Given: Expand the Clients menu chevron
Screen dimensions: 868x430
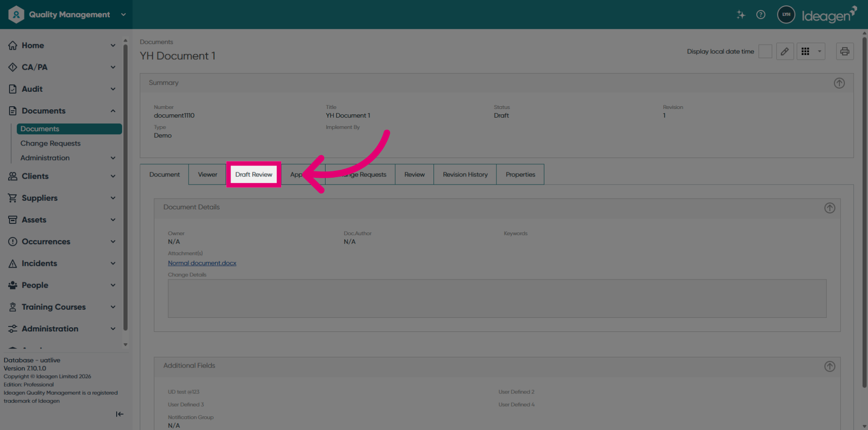Looking at the screenshot, I should pyautogui.click(x=113, y=176).
